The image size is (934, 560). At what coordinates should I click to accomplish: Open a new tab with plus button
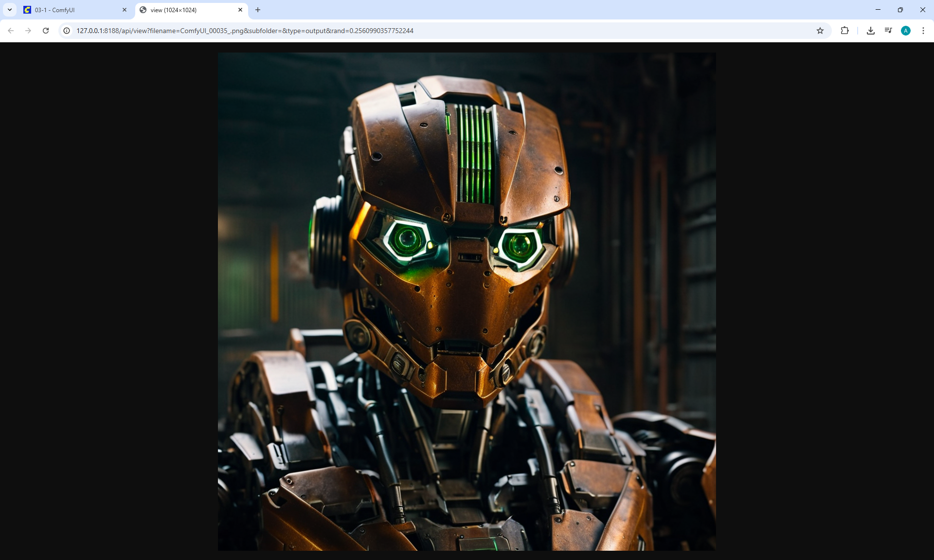(x=258, y=10)
